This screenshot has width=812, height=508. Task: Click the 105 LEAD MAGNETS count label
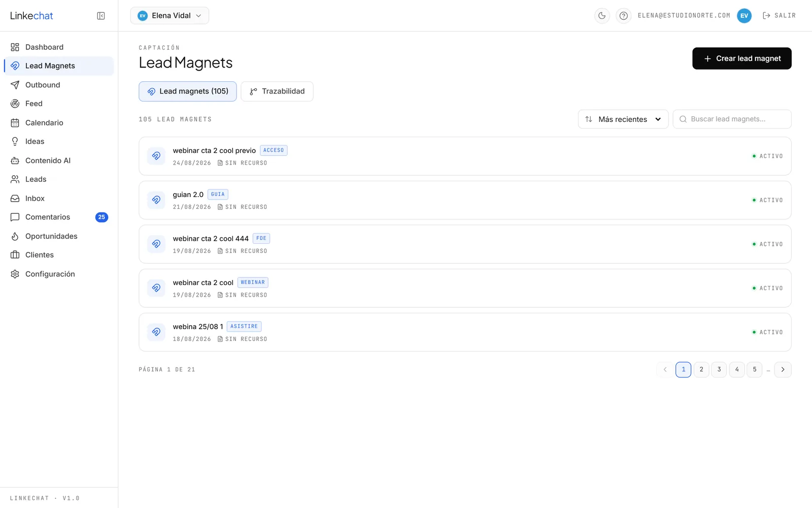coord(175,119)
